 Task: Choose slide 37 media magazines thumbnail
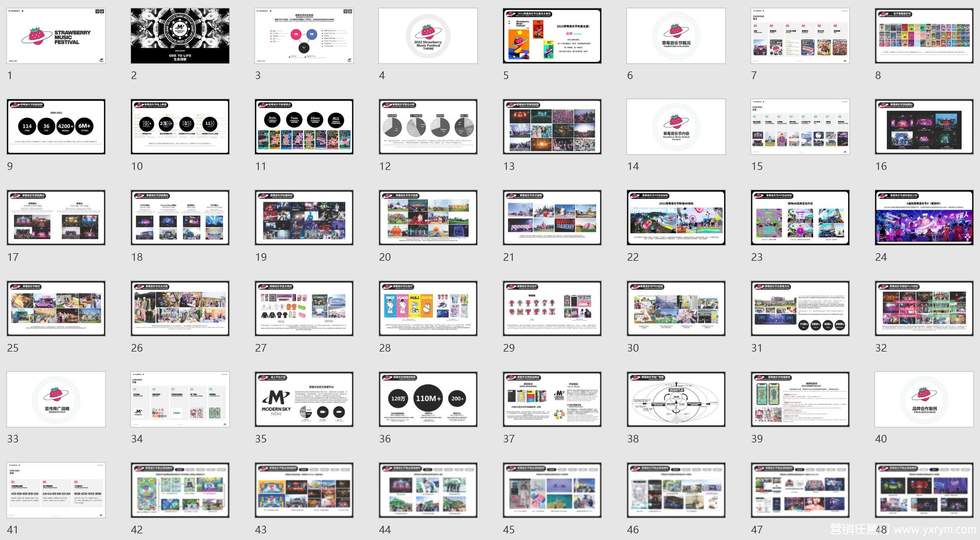click(552, 399)
